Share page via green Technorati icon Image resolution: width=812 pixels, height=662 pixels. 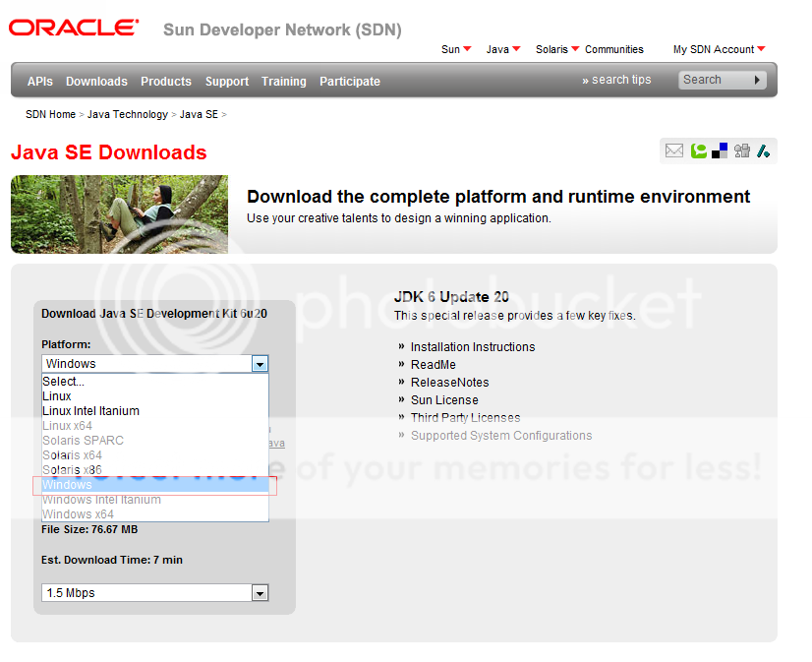[x=699, y=150]
